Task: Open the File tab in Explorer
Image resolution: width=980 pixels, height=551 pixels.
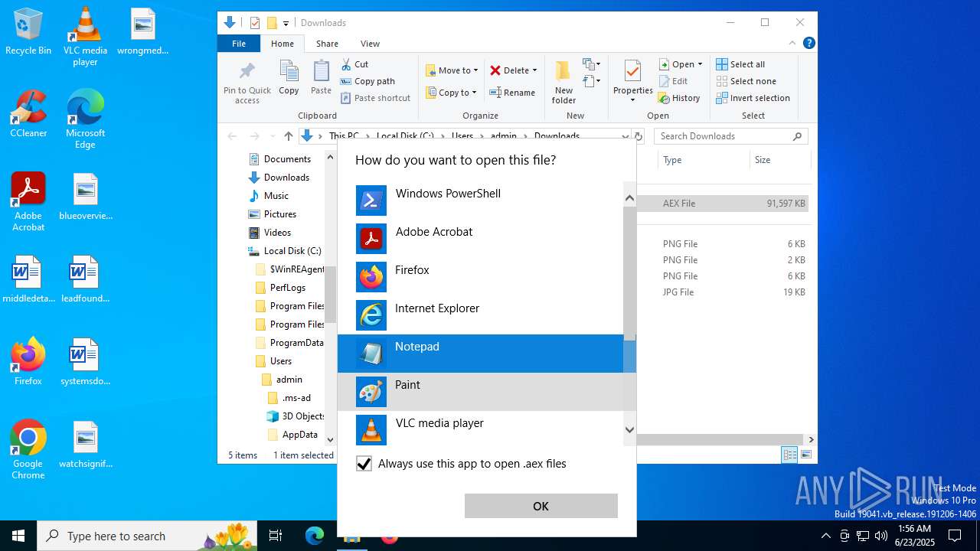Action: click(239, 44)
